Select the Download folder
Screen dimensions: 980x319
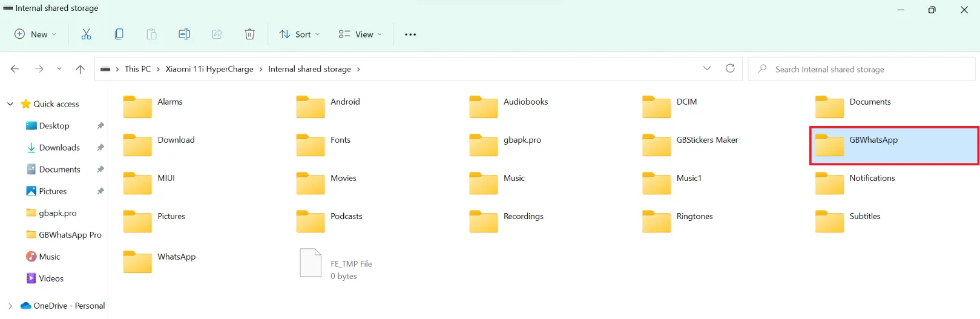(x=159, y=145)
